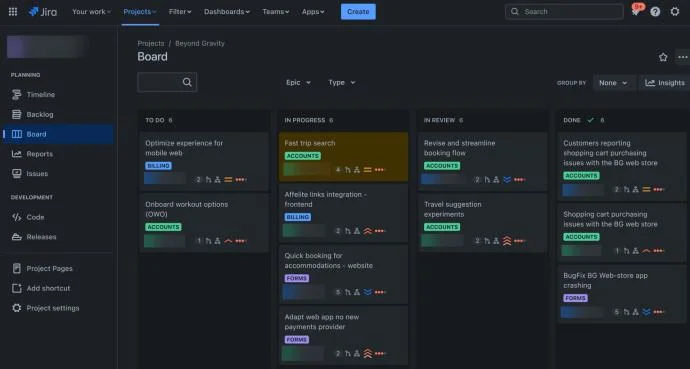The width and height of the screenshot is (690, 369).
Task: Open the Optimize experience for mobile web card
Action: [x=204, y=162]
